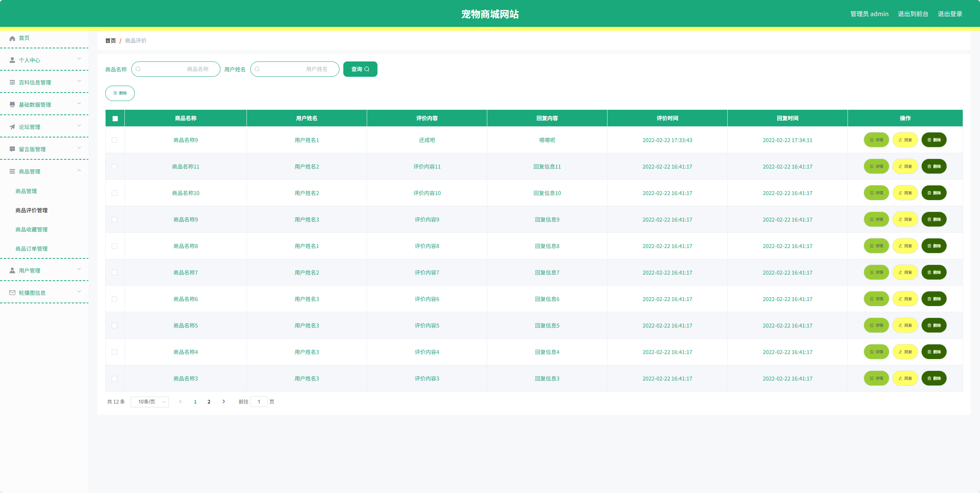
Task: Tick the checkbox for 商品名称3 row
Action: tap(114, 379)
